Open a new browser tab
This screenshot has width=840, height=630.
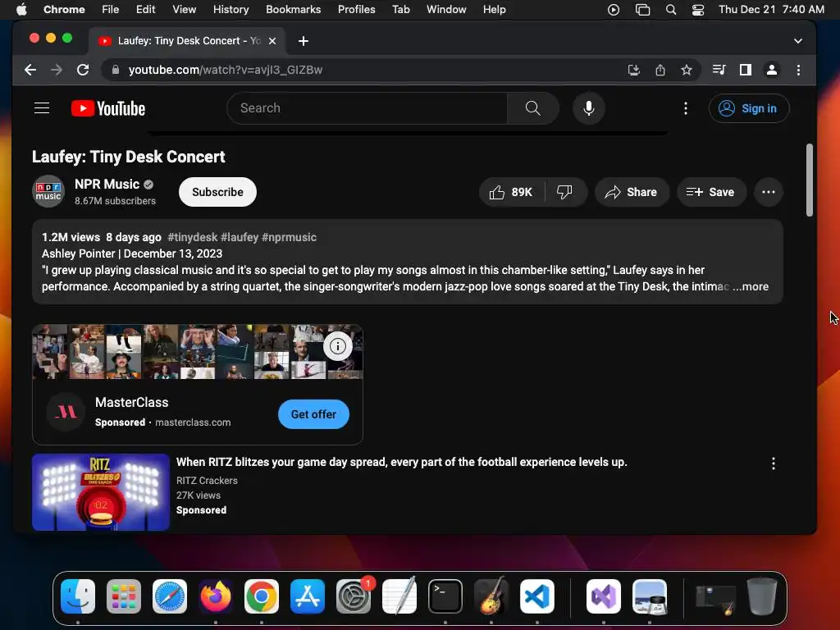(x=304, y=41)
